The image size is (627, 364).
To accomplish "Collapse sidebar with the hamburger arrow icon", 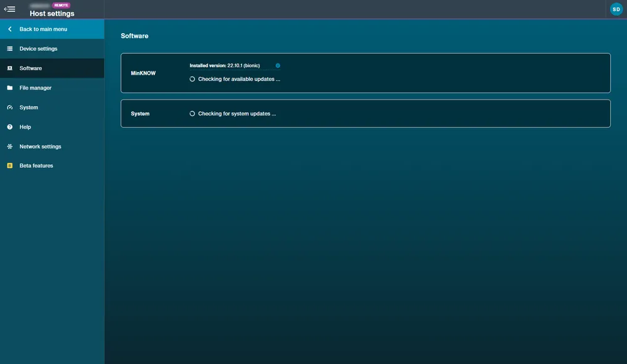I will point(9,9).
